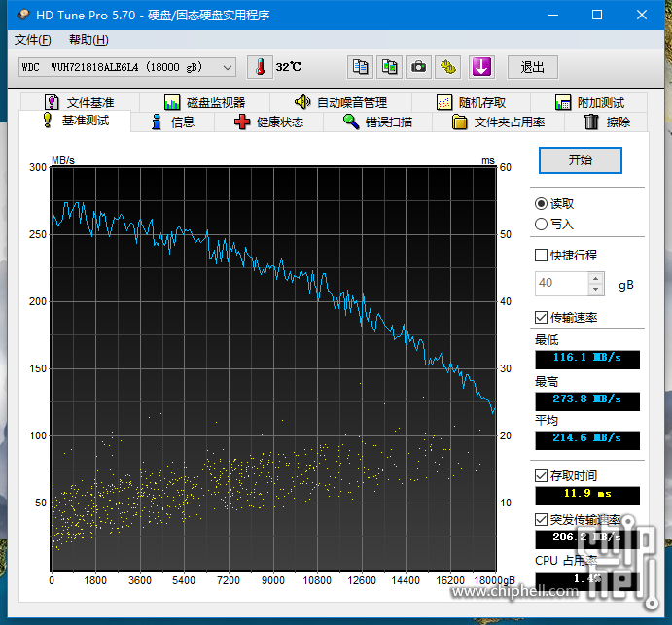Open the 文件(F) menu

tap(32, 40)
